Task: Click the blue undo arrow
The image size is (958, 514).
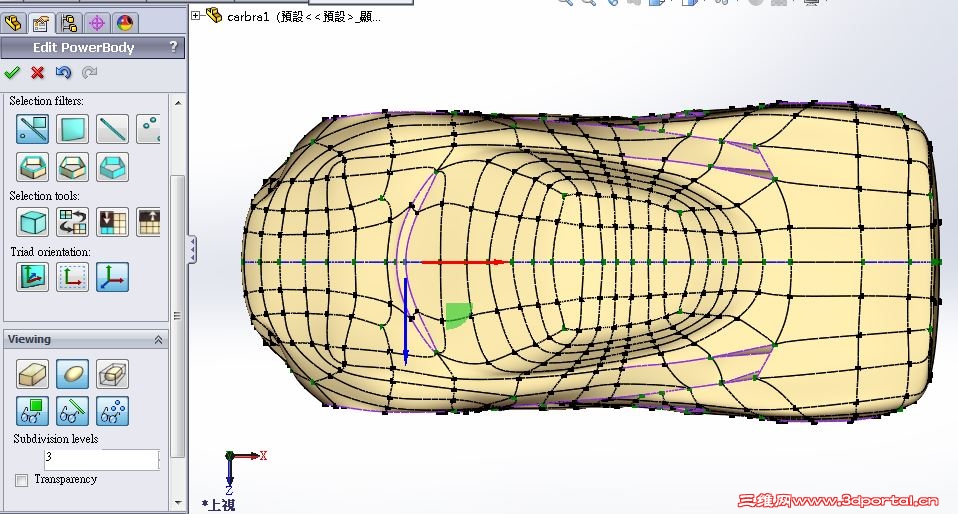Action: [x=63, y=73]
